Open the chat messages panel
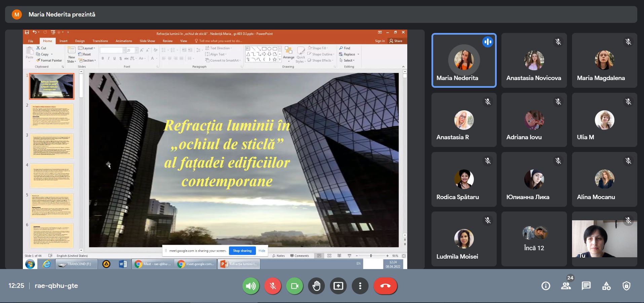This screenshot has height=303, width=644. [586, 286]
